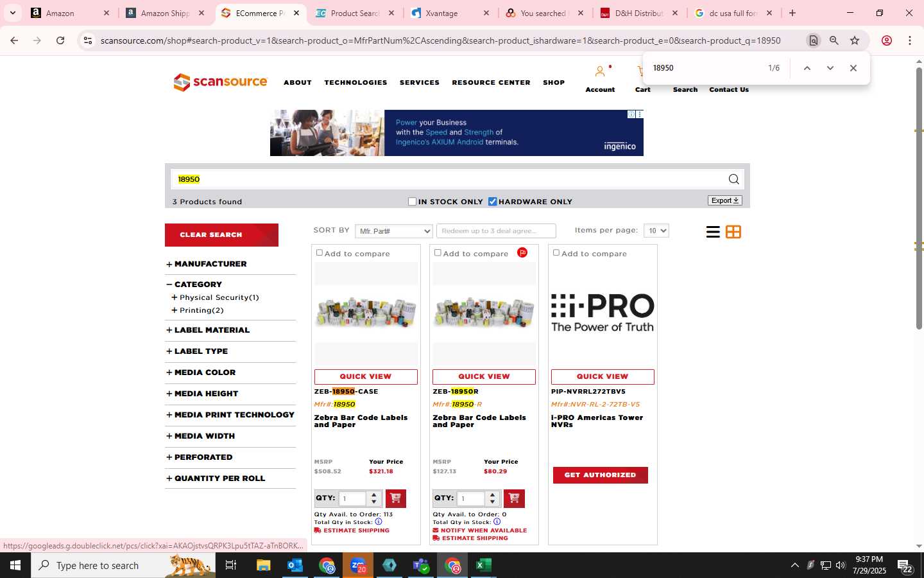Expand Physical Security(1) category
The height and width of the screenshot is (578, 924).
pyautogui.click(x=215, y=297)
